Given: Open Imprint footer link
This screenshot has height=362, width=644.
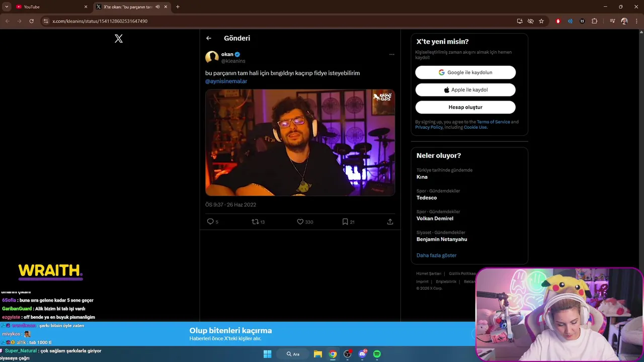Looking at the screenshot, I should click(422, 282).
